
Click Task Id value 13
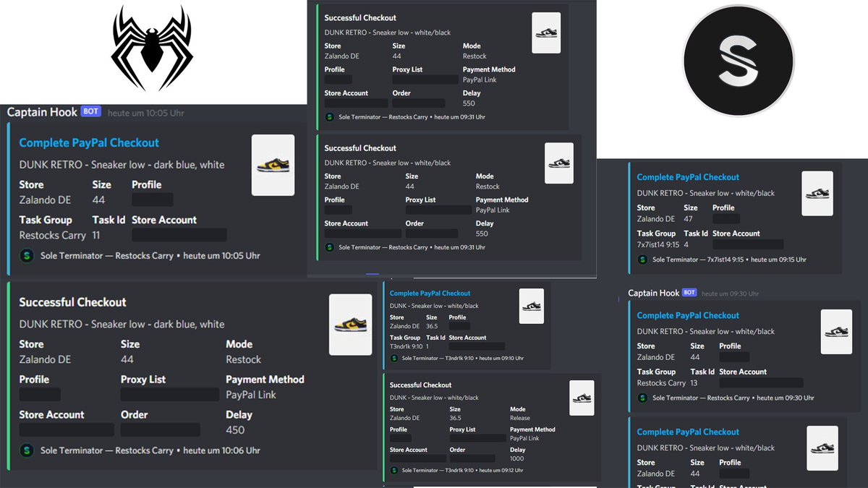[694, 383]
